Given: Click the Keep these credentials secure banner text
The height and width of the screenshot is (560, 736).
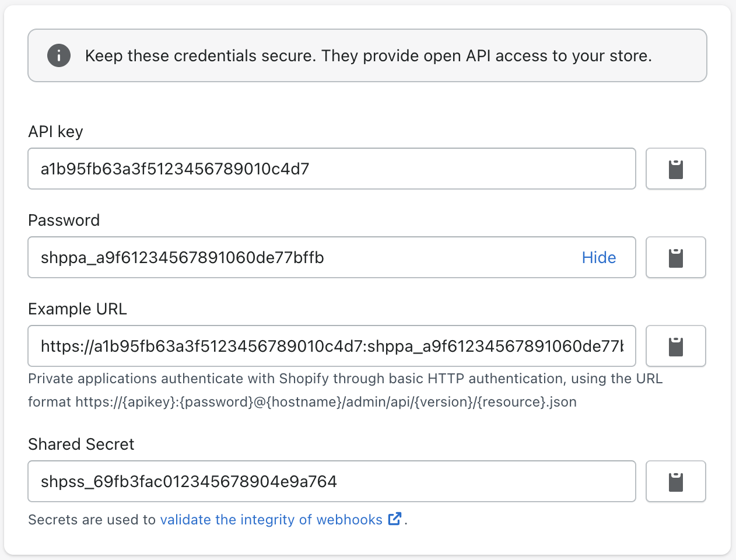Looking at the screenshot, I should [369, 56].
